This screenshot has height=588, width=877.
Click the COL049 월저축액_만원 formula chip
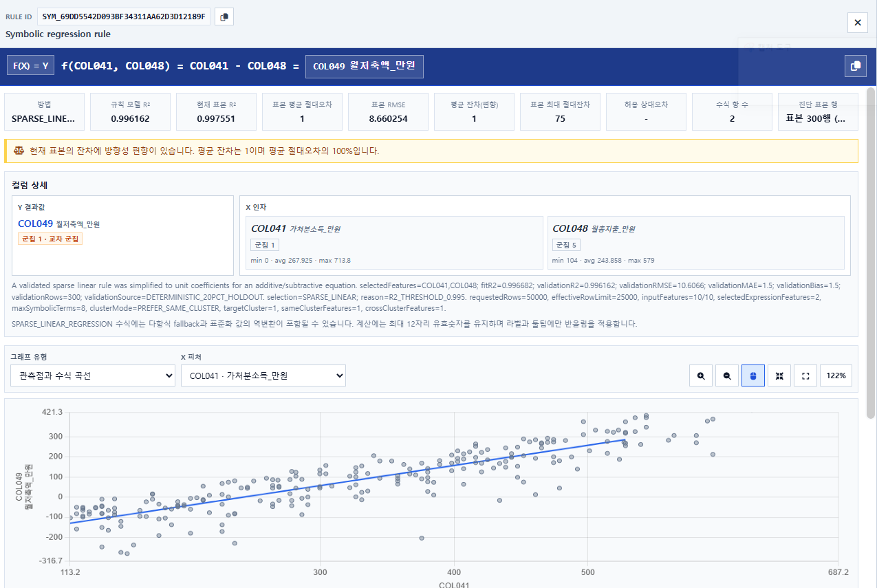click(x=365, y=66)
